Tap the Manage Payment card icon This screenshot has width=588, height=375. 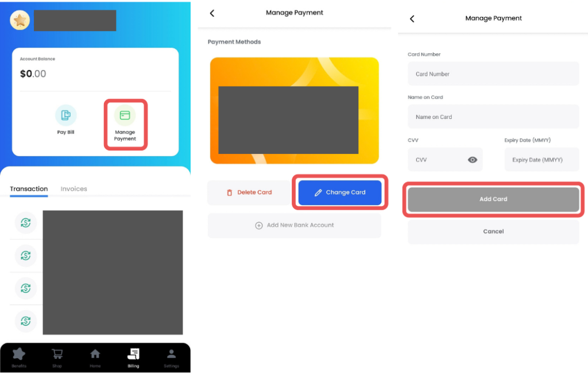tap(125, 115)
